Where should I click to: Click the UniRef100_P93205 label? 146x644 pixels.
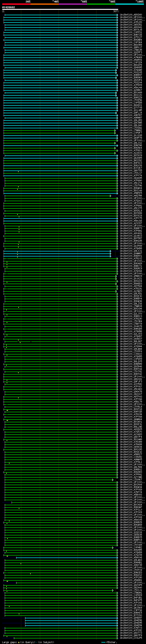click(131, 72)
